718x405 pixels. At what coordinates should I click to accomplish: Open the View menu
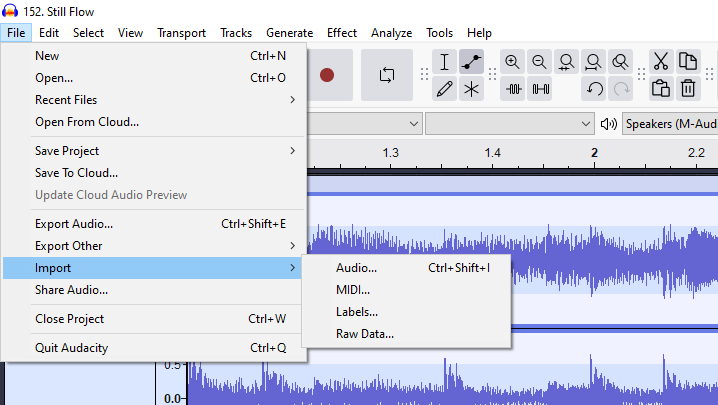pos(130,33)
